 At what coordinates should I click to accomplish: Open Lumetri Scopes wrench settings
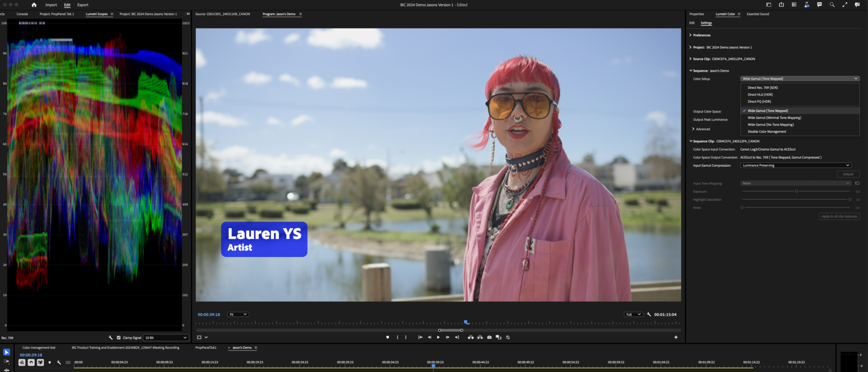tap(111, 337)
